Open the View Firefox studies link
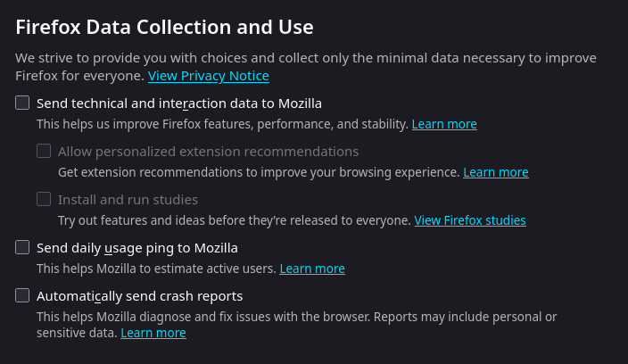628x364 pixels. pos(469,220)
